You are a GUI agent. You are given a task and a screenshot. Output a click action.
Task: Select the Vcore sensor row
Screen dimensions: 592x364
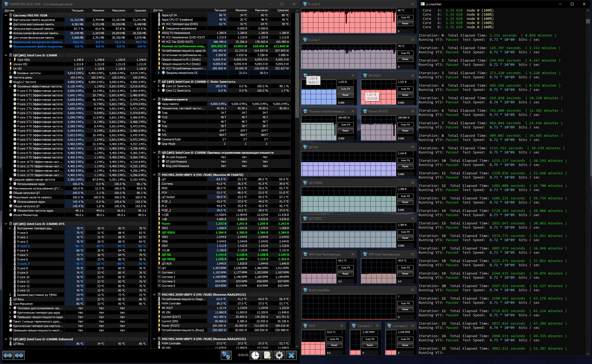point(166,224)
